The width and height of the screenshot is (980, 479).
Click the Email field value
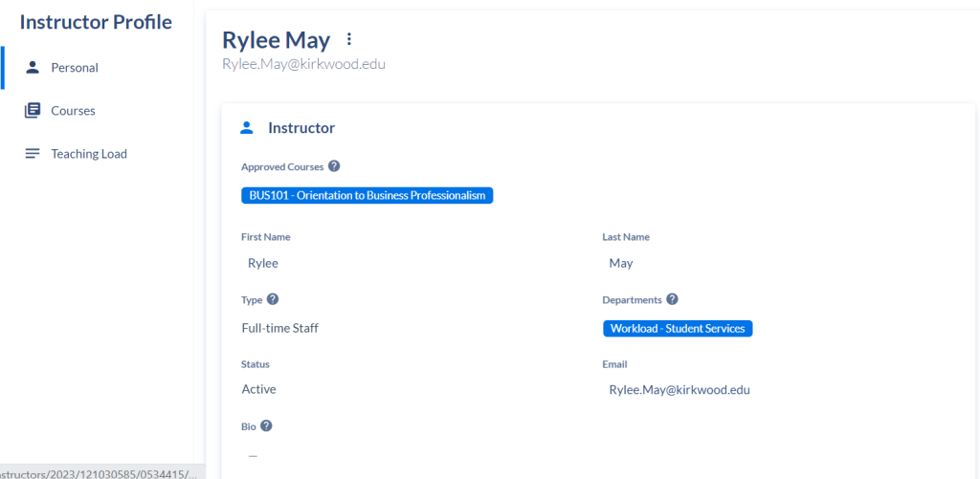(679, 389)
